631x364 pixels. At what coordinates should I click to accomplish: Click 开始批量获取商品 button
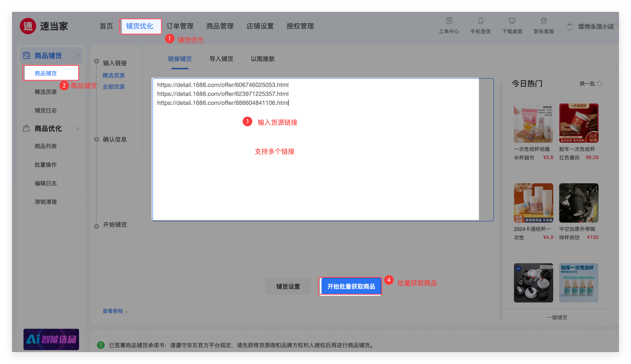point(351,286)
